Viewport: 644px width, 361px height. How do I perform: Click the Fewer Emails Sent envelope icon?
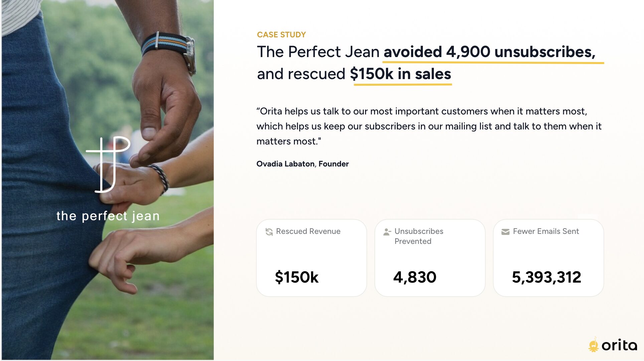[505, 232]
